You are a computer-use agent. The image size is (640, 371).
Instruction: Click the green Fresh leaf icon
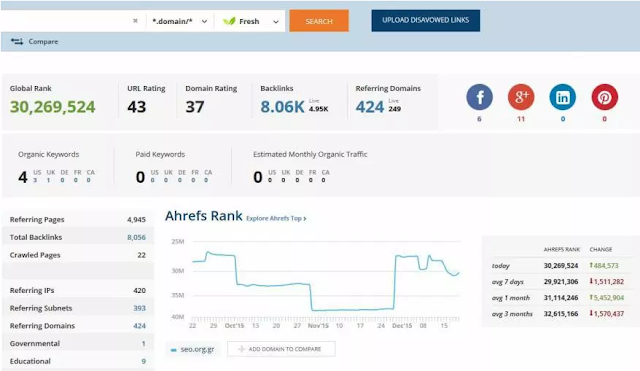coord(229,21)
